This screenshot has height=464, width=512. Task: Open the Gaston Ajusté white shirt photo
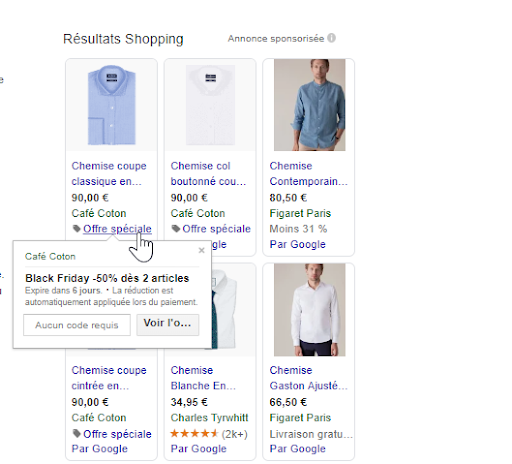click(x=309, y=310)
